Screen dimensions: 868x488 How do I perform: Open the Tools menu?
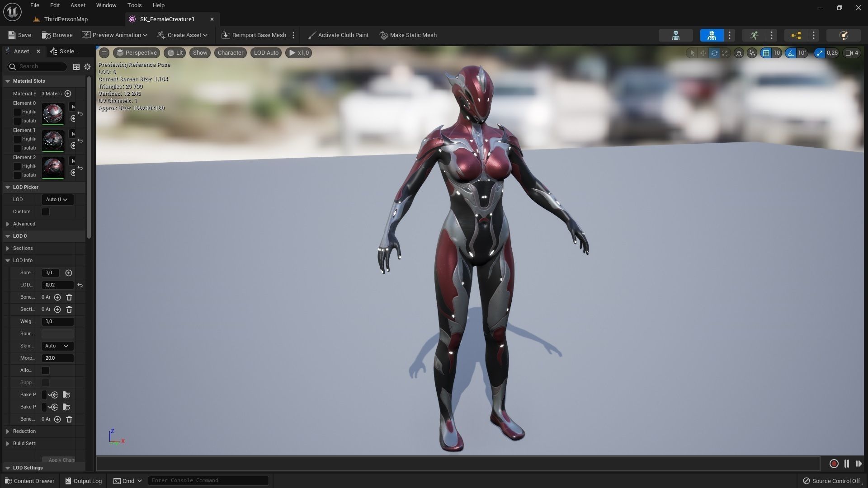pos(134,5)
